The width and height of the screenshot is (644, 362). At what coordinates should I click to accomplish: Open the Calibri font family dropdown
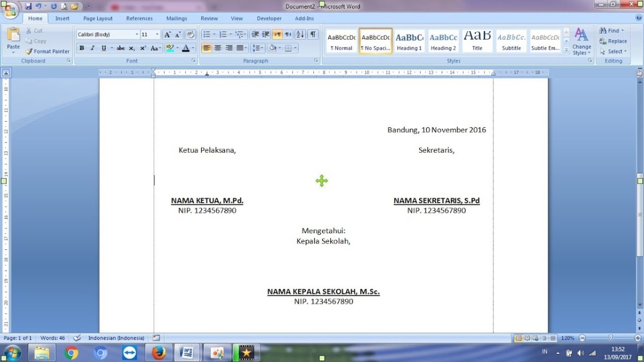click(137, 34)
